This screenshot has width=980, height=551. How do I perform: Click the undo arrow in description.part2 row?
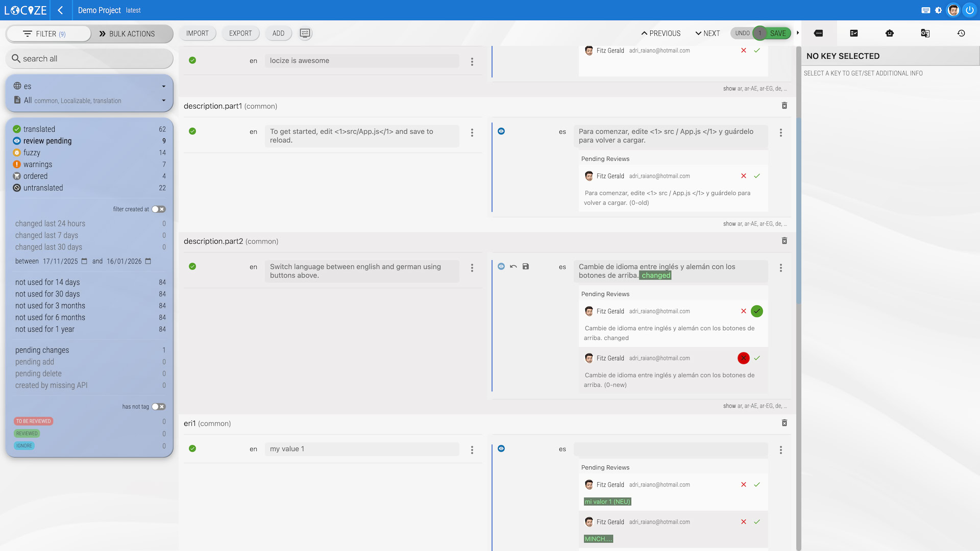pyautogui.click(x=513, y=266)
